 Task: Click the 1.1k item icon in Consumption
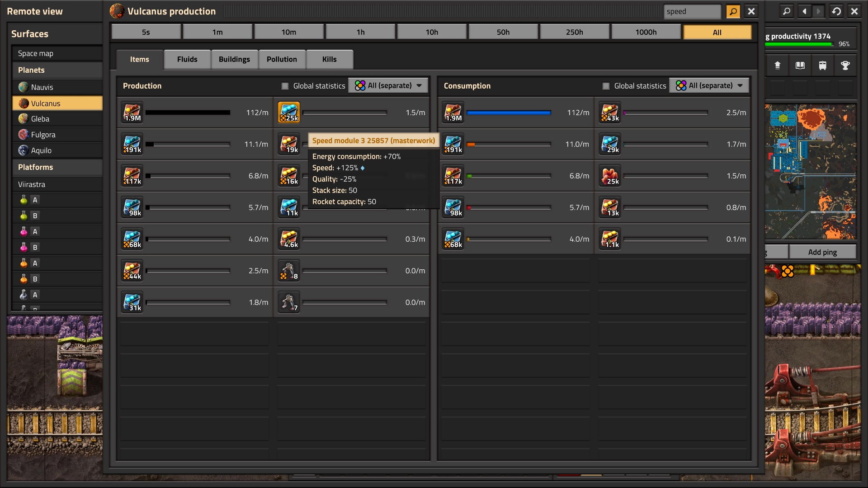(x=610, y=239)
